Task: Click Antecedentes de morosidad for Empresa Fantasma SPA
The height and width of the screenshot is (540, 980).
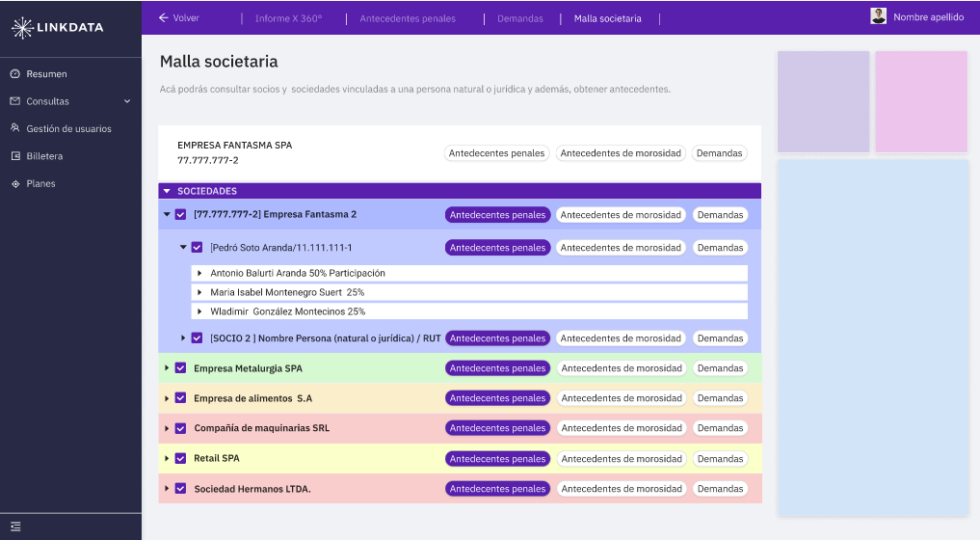Action: [x=621, y=153]
